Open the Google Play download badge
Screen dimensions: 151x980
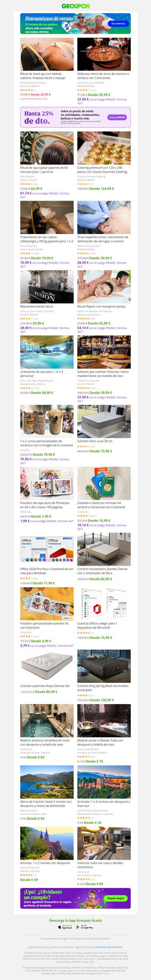pyautogui.click(x=85, y=927)
